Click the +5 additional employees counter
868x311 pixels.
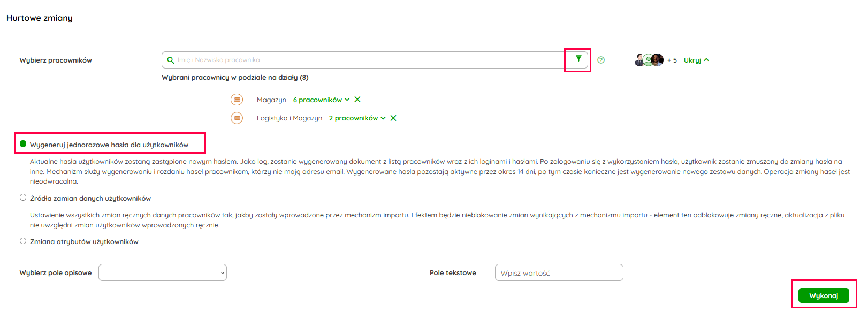click(x=672, y=60)
